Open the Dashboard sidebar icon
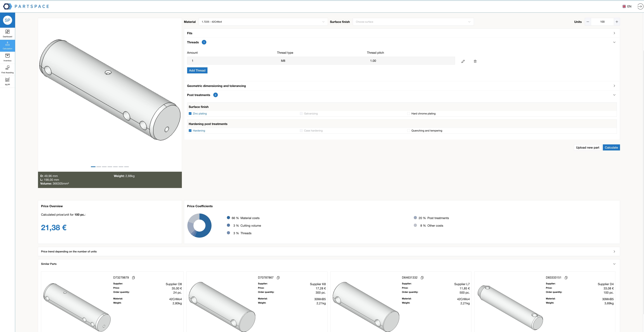644x332 pixels. (x=7, y=33)
